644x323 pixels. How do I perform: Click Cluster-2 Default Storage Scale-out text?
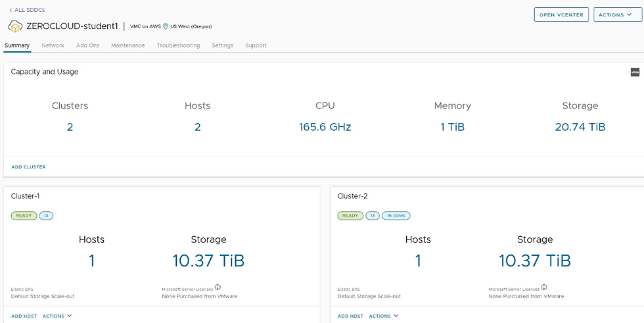point(369,296)
